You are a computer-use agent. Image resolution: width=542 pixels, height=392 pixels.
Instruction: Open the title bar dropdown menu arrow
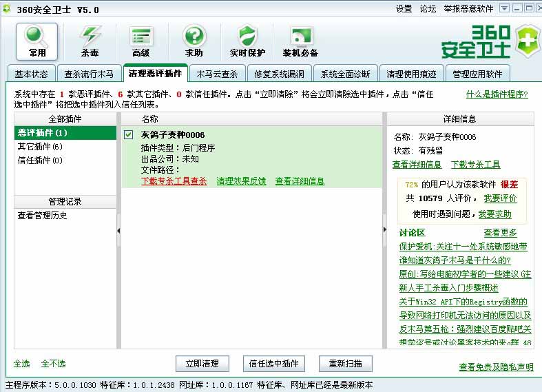pos(504,8)
